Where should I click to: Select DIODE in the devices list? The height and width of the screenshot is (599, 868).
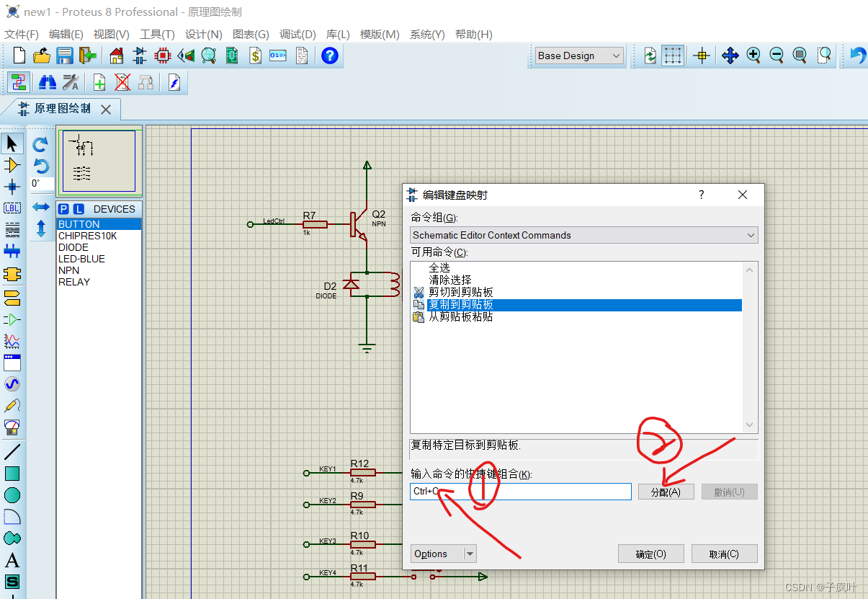(73, 247)
